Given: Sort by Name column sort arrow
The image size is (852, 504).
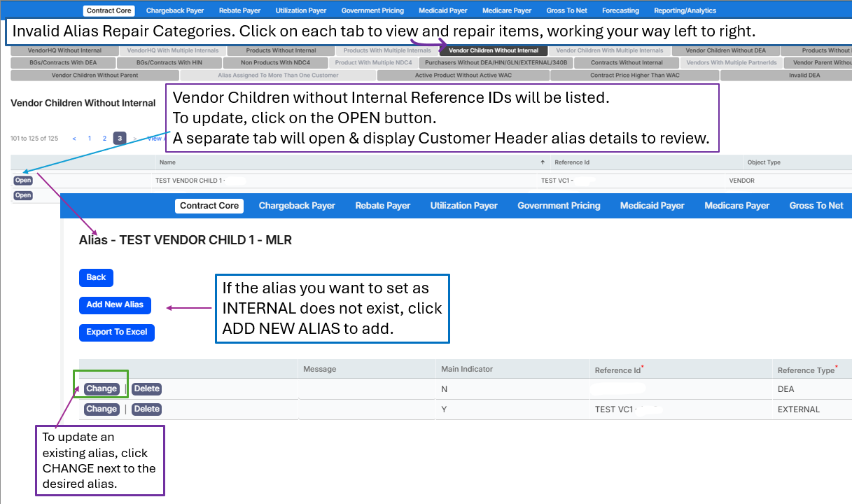Looking at the screenshot, I should (x=543, y=162).
